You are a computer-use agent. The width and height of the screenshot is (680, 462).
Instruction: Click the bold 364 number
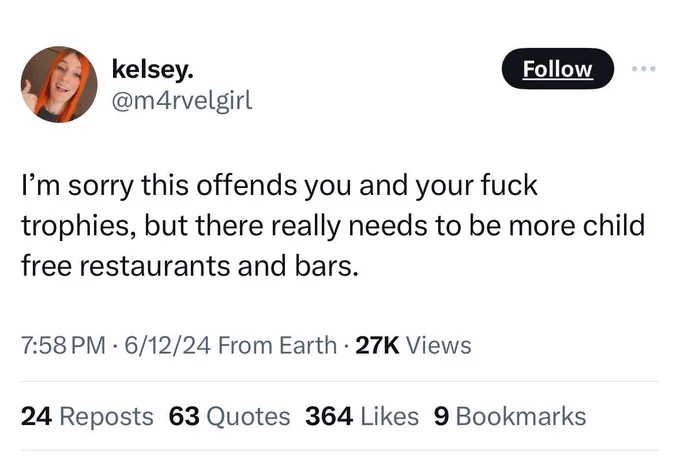(x=329, y=416)
